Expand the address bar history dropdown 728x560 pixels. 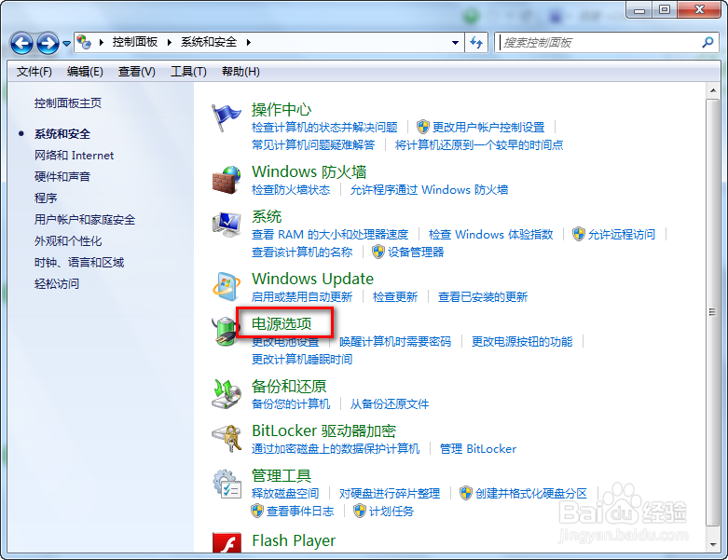click(x=456, y=43)
